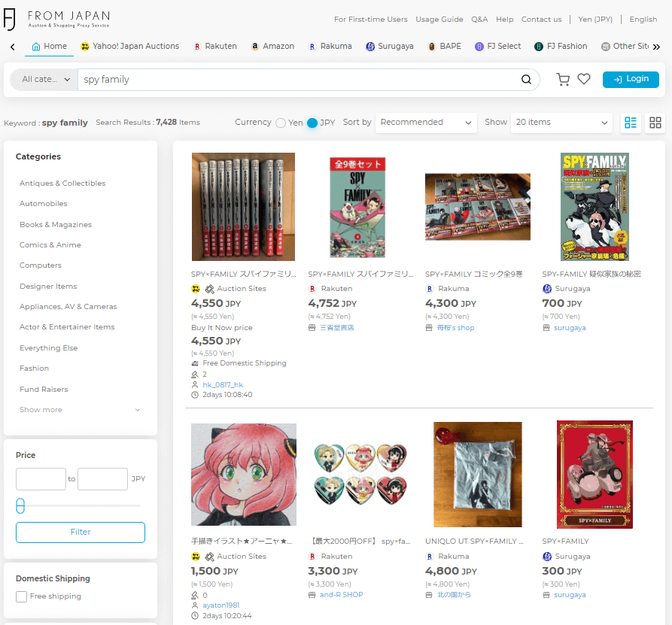Open the Q&A link
Viewport: 672px width, 625px height.
point(479,20)
